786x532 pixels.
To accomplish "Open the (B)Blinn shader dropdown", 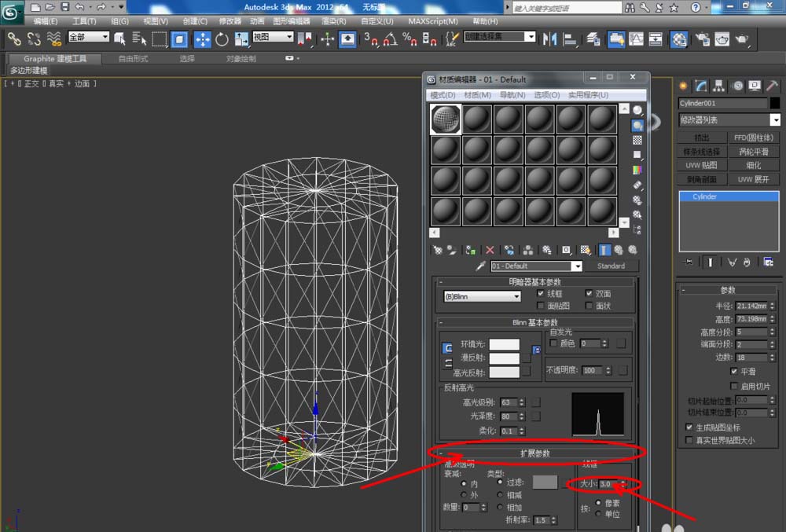I will click(483, 296).
